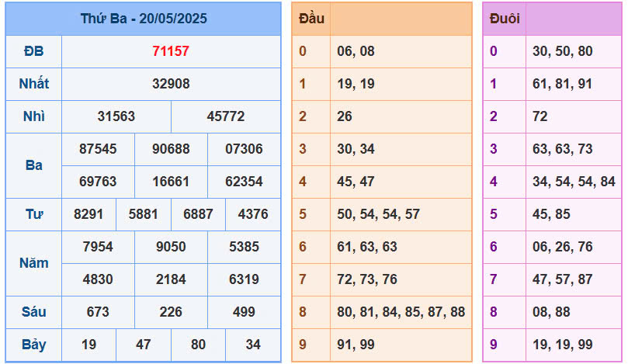Click Năm prize number 6319
The height and width of the screenshot is (364, 628).
click(244, 279)
